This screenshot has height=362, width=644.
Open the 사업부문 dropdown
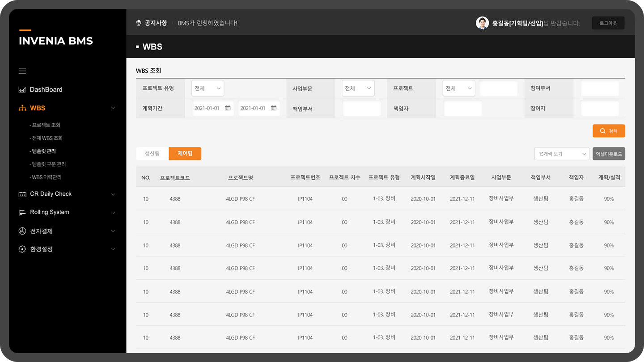point(358,88)
